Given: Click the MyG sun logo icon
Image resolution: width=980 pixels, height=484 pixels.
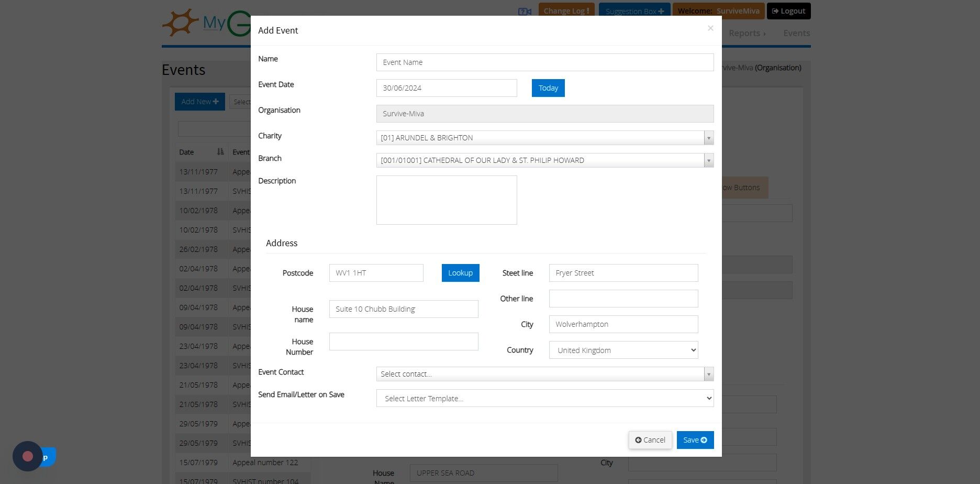Looking at the screenshot, I should 180,23.
